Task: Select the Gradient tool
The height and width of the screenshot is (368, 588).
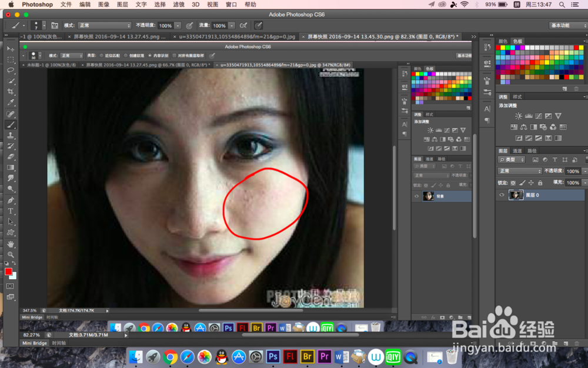Action: click(x=11, y=167)
